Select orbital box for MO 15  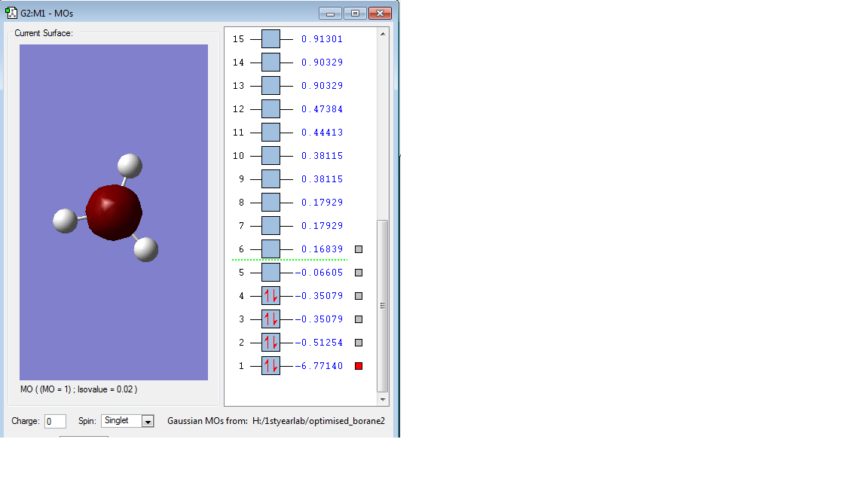click(x=270, y=38)
